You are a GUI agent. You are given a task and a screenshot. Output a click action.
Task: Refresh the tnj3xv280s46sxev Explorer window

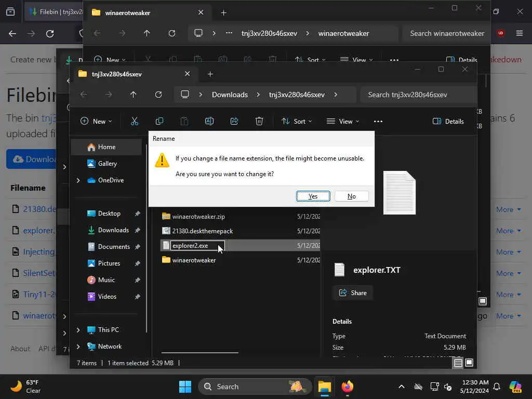click(158, 95)
